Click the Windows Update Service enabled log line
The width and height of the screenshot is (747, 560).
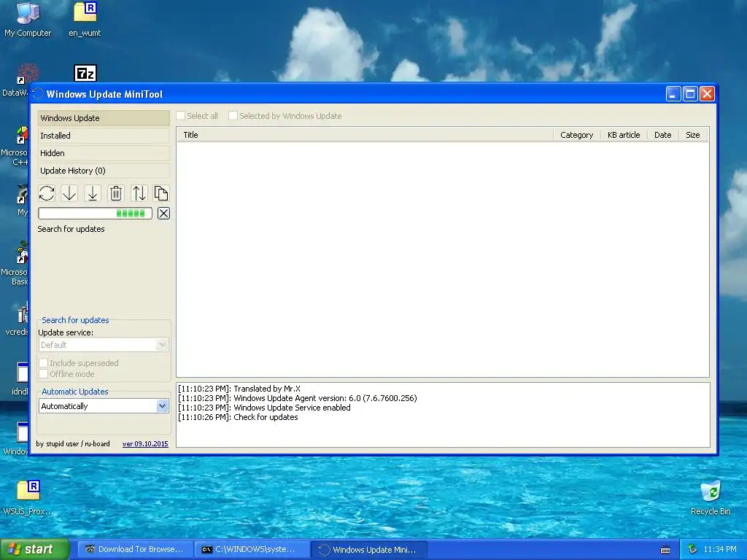coord(264,408)
